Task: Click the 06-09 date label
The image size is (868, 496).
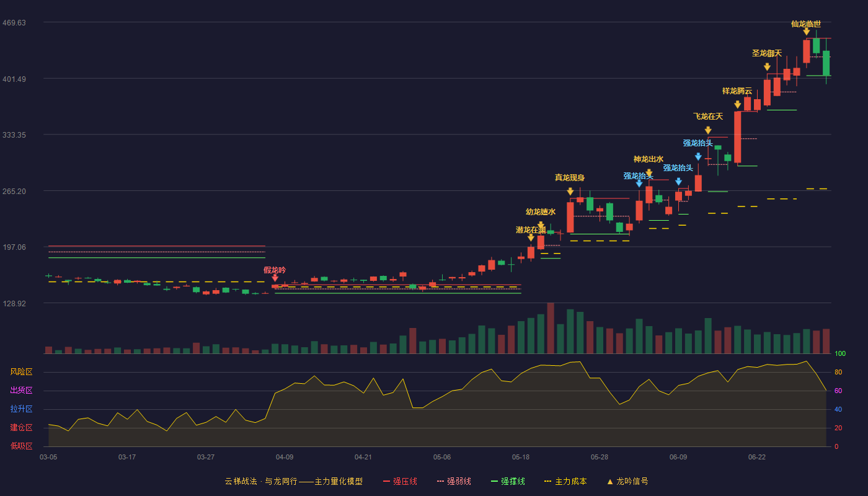Action: point(678,457)
